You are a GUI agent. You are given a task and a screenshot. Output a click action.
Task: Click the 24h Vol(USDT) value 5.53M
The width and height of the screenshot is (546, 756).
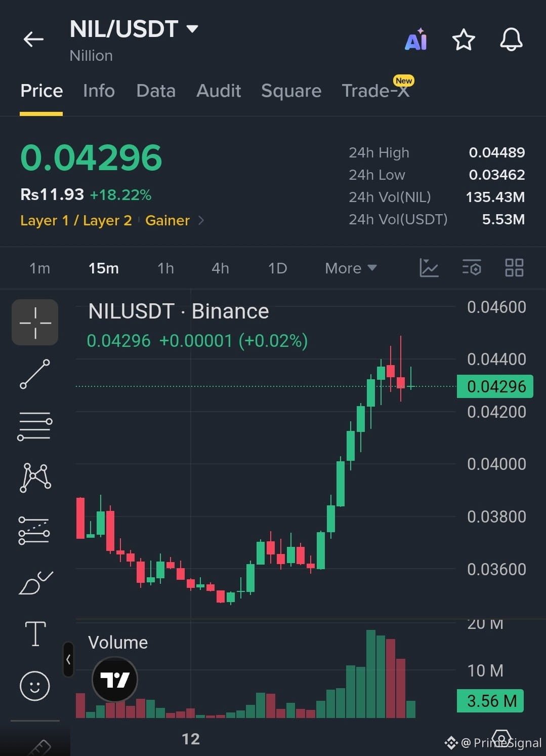tap(503, 219)
